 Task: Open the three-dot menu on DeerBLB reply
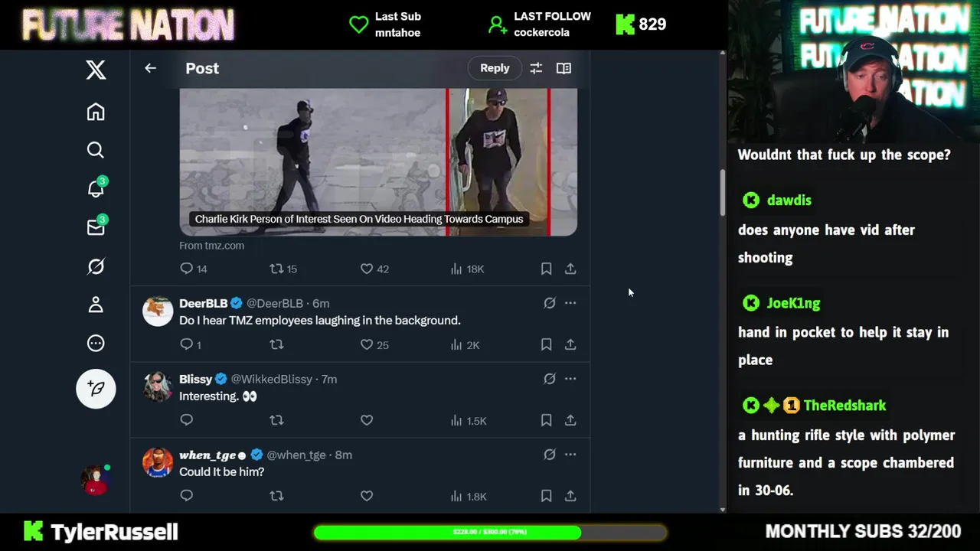[x=570, y=303]
